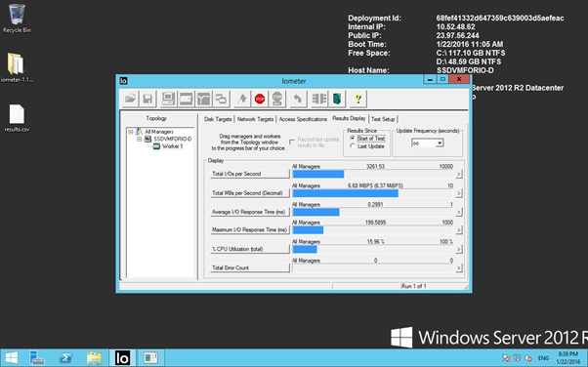
Task: Open About Iometer with question mark icon
Action: [357, 99]
